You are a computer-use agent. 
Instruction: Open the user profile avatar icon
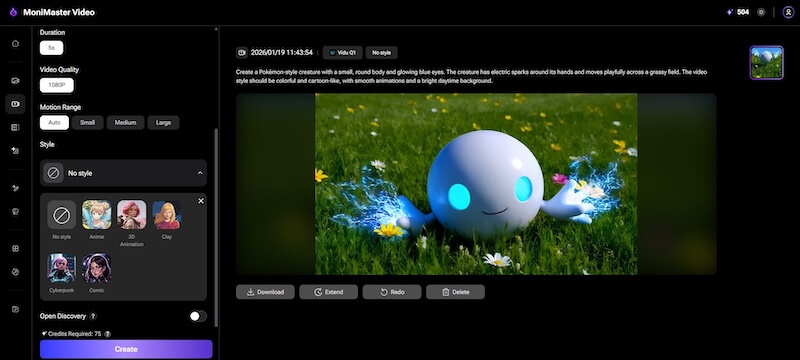pyautogui.click(x=788, y=12)
